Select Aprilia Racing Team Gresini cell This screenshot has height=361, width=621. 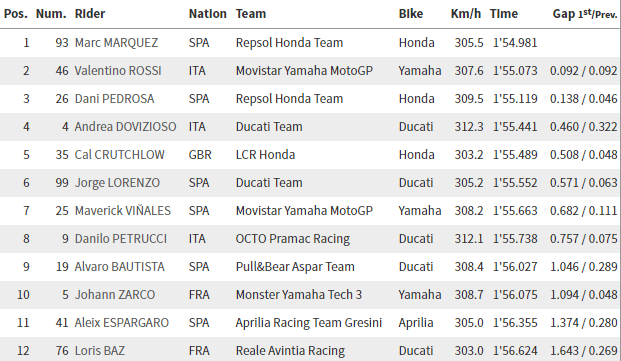[x=309, y=323]
